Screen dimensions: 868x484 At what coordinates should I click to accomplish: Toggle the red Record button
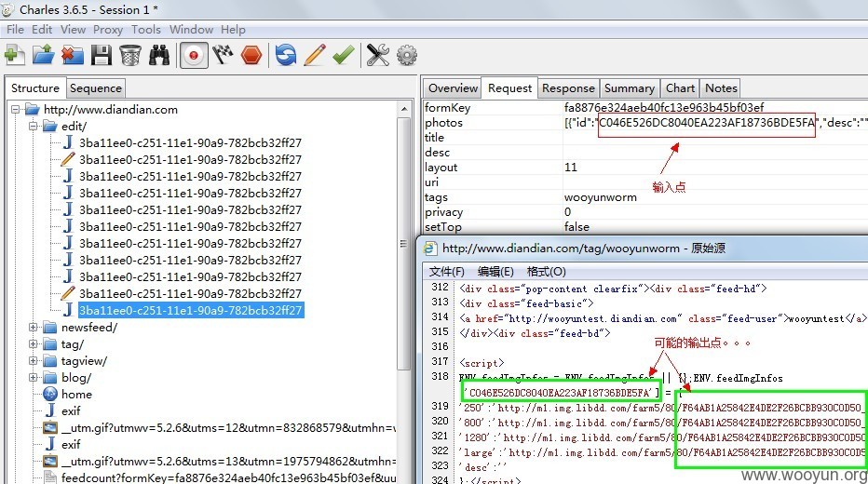[194, 55]
